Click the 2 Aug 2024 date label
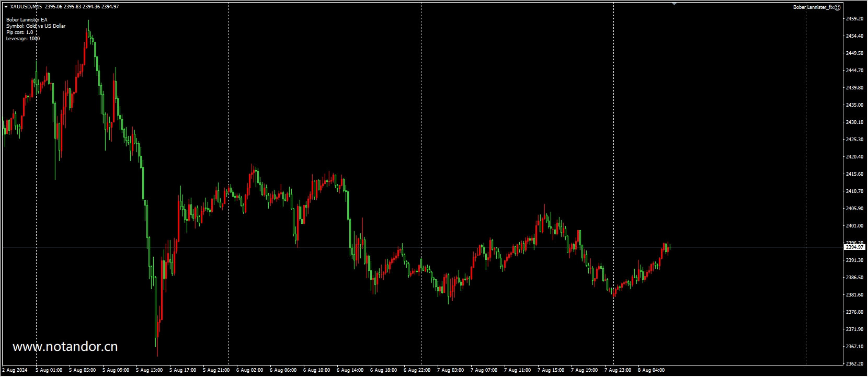 point(15,370)
